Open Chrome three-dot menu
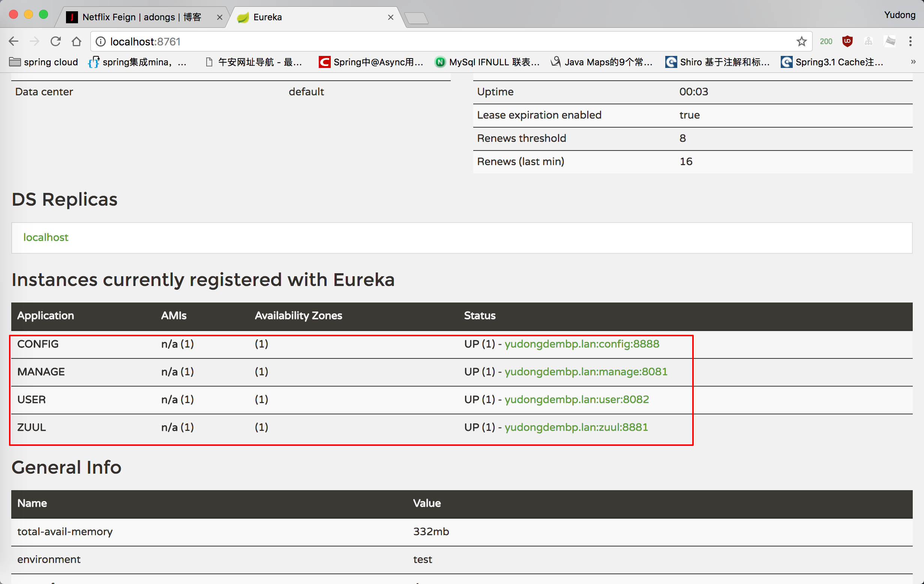924x584 pixels. pyautogui.click(x=910, y=41)
